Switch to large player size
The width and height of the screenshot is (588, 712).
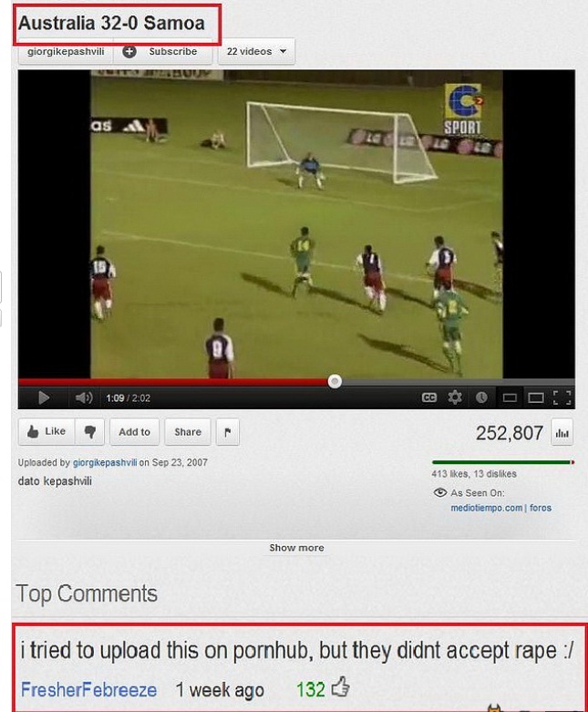tap(536, 397)
